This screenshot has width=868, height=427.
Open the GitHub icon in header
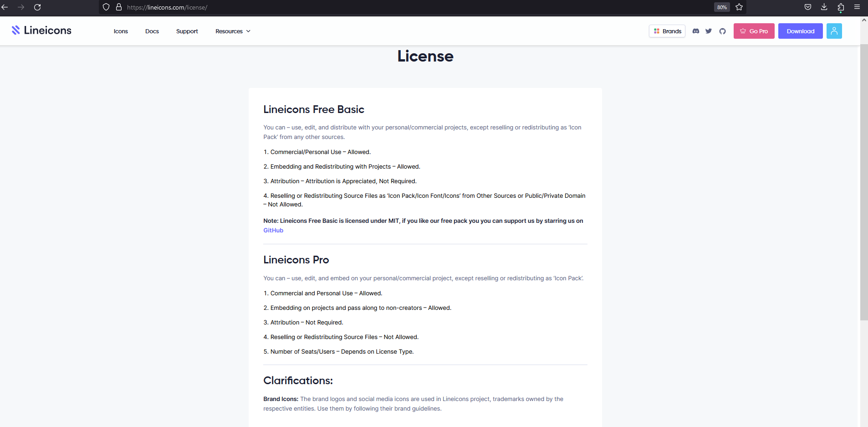[722, 31]
